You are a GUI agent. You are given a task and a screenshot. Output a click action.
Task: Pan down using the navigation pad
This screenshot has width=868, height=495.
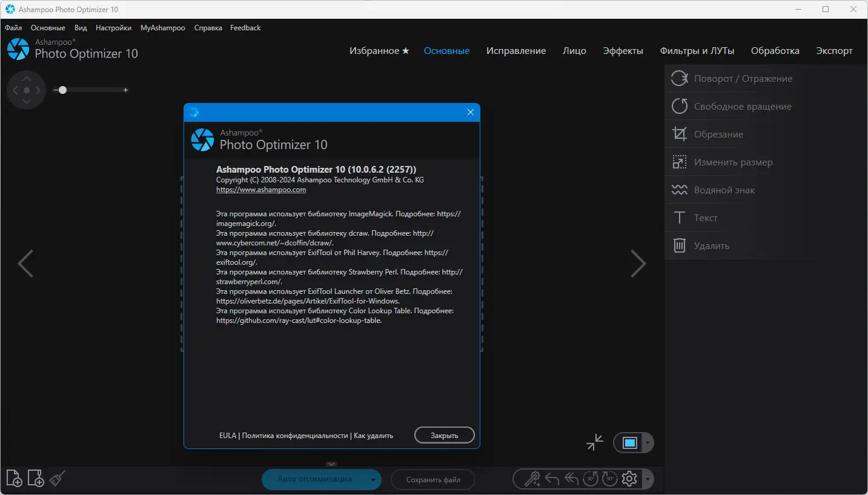coord(26,102)
